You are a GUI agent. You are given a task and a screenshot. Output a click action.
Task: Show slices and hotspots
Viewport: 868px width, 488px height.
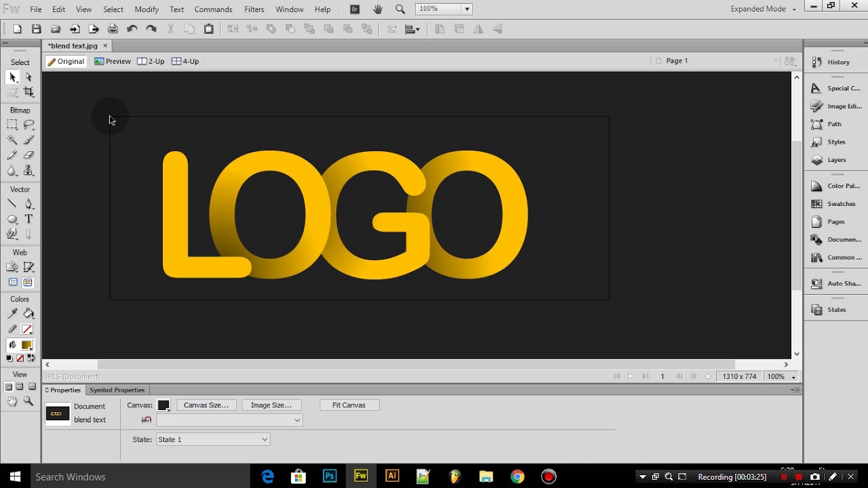tap(28, 283)
